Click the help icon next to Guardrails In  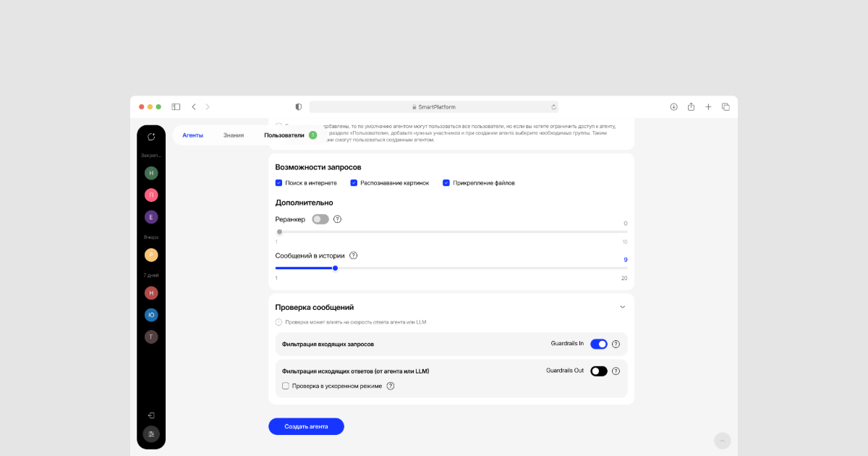616,345
